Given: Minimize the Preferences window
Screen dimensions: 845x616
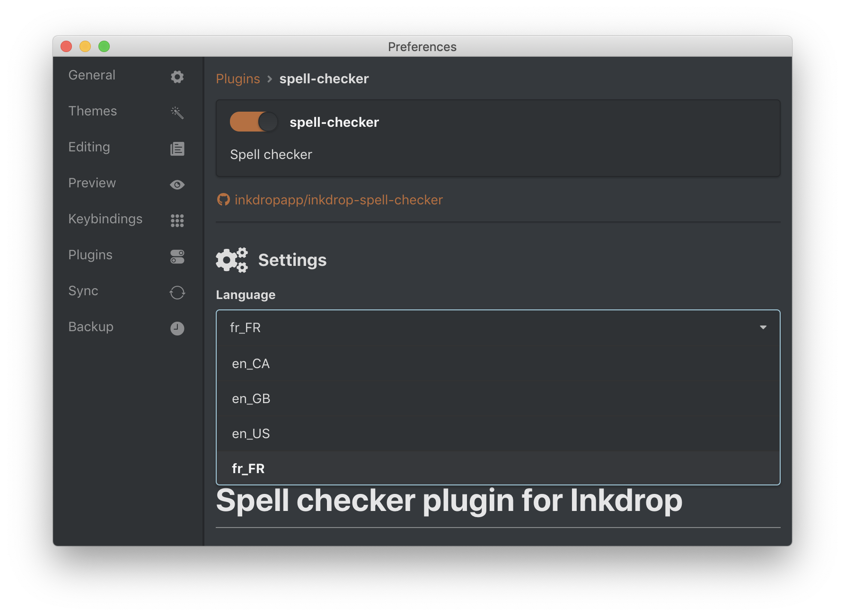Looking at the screenshot, I should 85,46.
